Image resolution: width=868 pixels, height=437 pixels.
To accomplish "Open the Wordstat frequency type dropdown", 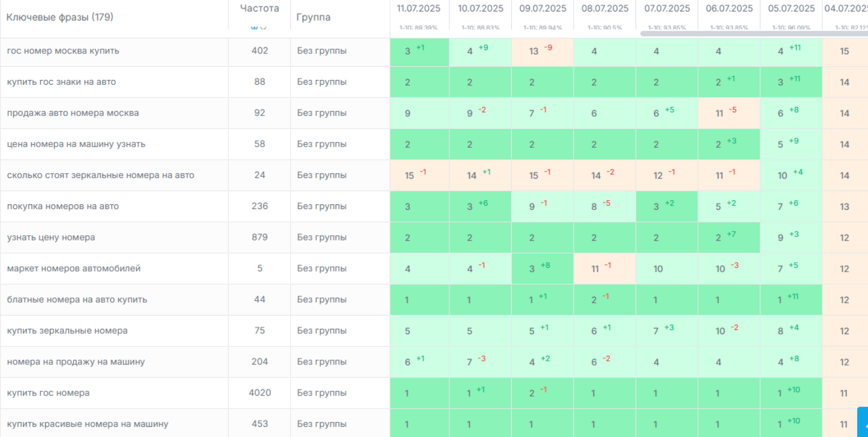I will [259, 26].
